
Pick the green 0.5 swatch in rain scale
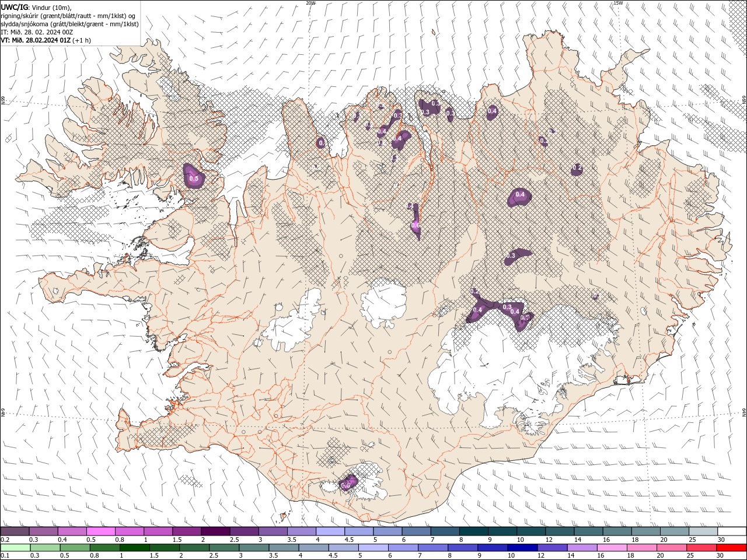point(75,548)
